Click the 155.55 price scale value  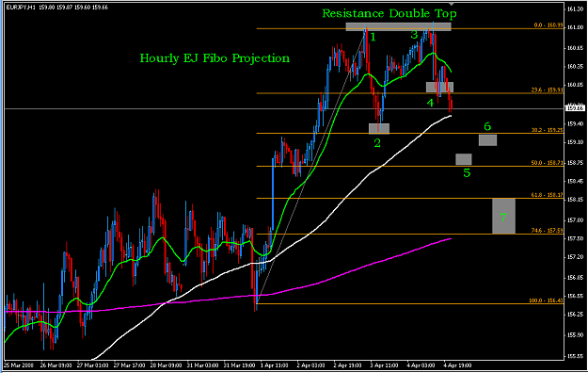575,356
